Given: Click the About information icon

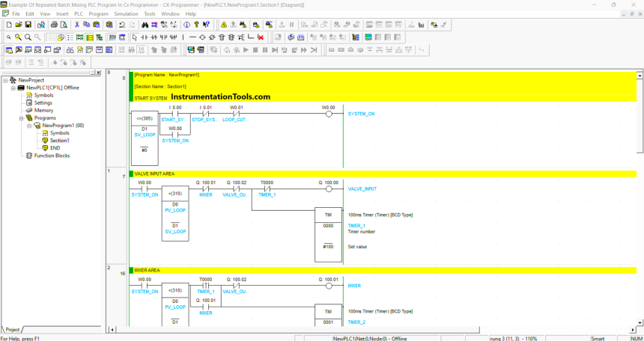Looking at the screenshot, I should point(186,25).
